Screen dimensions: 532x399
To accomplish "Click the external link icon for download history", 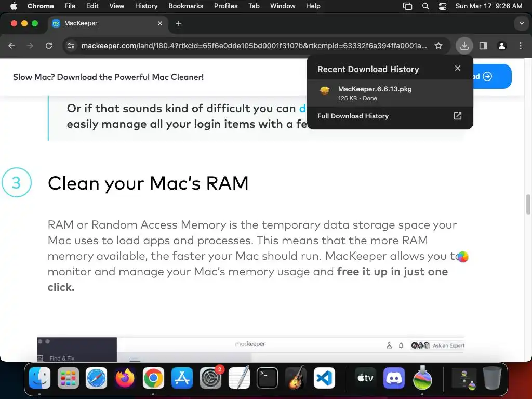I will tap(457, 116).
